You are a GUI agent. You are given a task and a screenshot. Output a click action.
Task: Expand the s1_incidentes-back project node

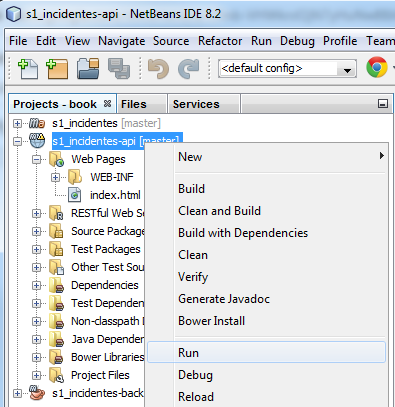click(x=17, y=394)
